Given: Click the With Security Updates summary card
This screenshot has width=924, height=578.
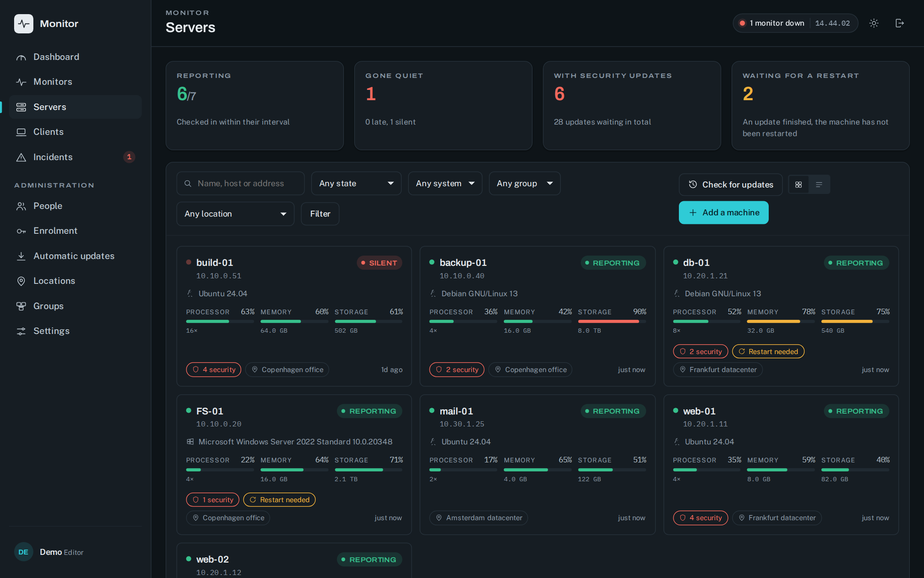Looking at the screenshot, I should [x=632, y=106].
